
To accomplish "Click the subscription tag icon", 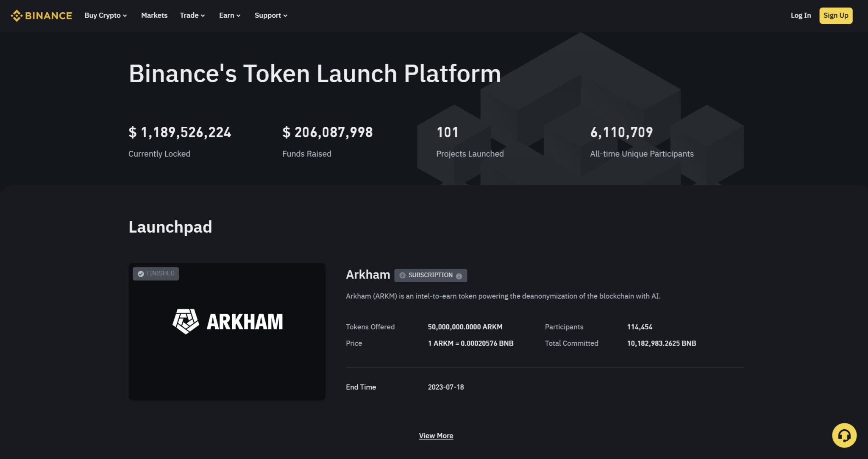I will coord(403,275).
